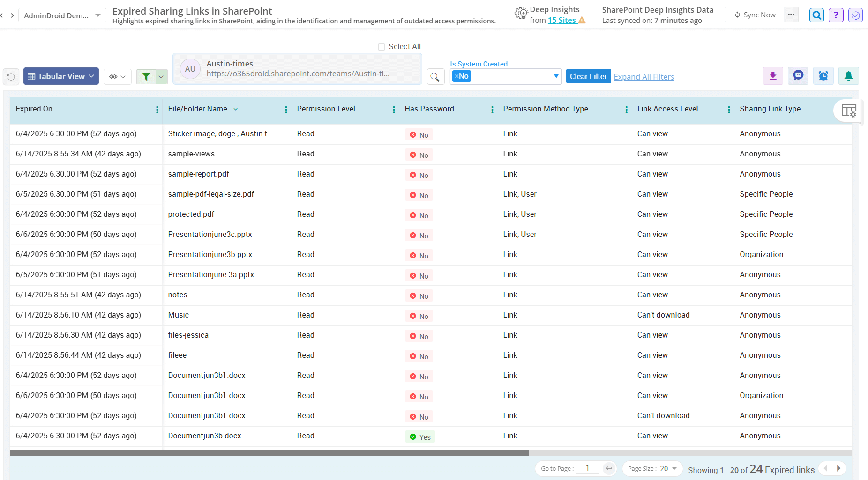The width and height of the screenshot is (868, 480).
Task: Click the email message icon in toolbar
Action: pos(798,75)
